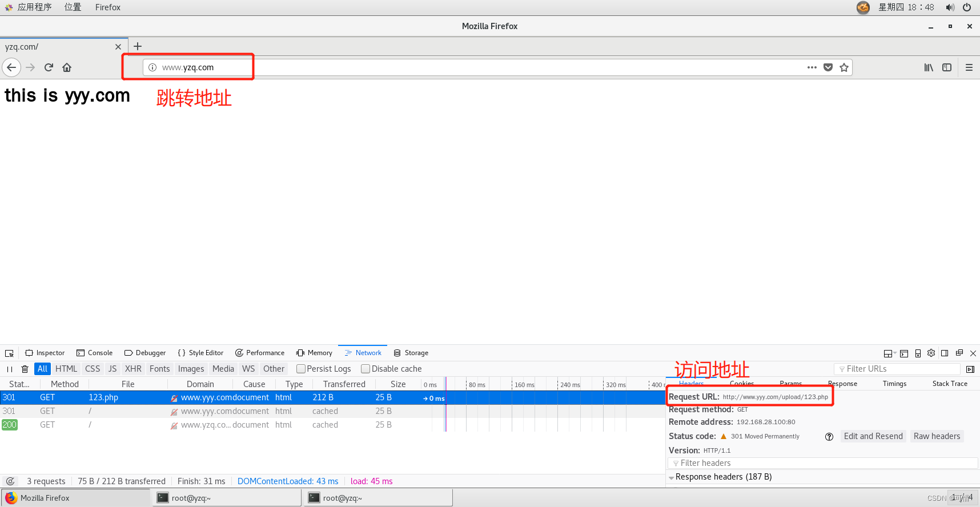980x507 pixels.
Task: Collapse the Response headers section
Action: point(672,477)
